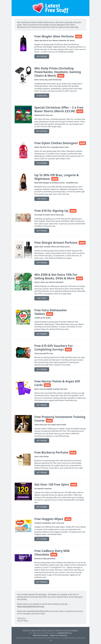Click the Huggies wipes pack image
The height and width of the screenshot is (644, 101).
pyautogui.click(x=23, y=526)
